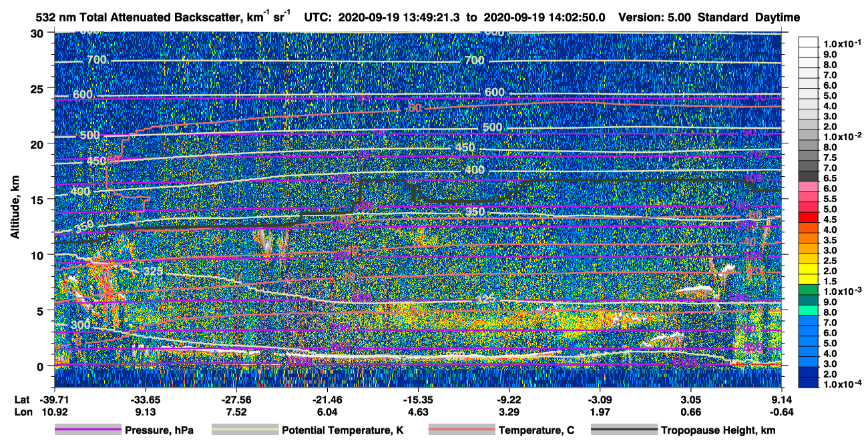
Task: Click the dark Tropopause Height legend line swatch
Action: pos(623,430)
